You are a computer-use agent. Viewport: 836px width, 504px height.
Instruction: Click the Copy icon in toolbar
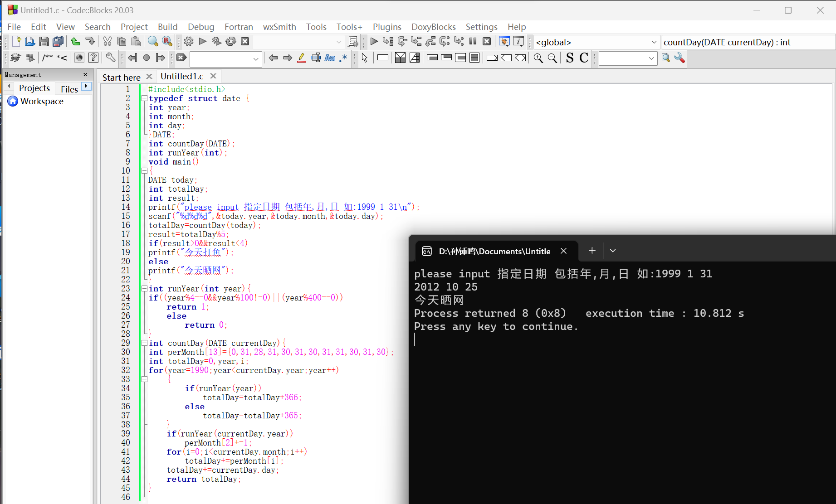tap(122, 42)
